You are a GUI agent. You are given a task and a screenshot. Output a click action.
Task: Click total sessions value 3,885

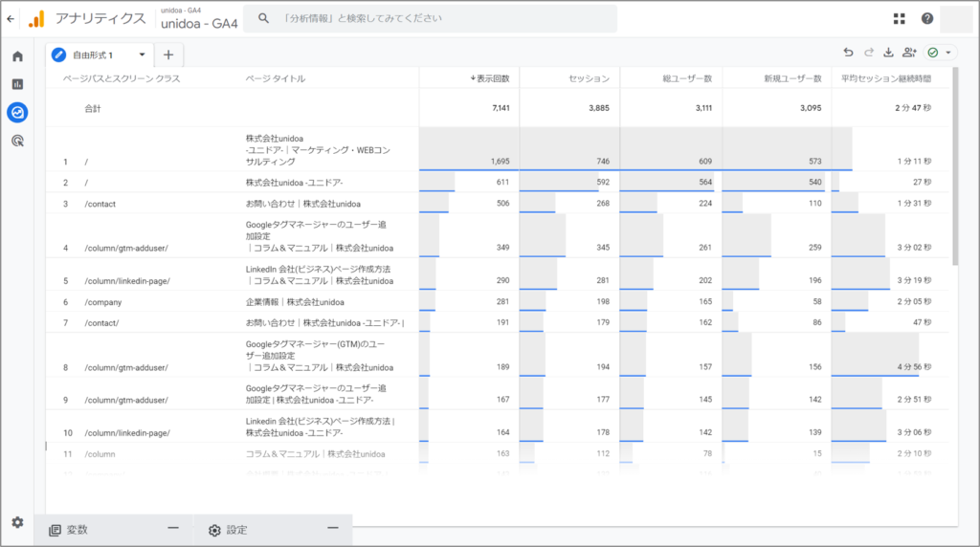pyautogui.click(x=599, y=108)
